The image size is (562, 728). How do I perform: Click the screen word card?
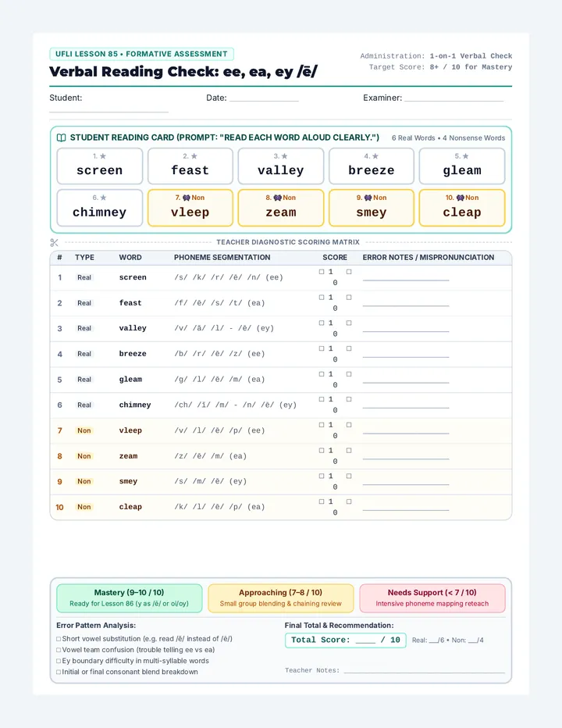click(100, 166)
